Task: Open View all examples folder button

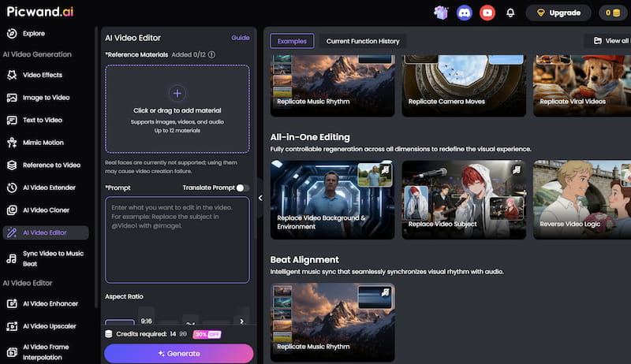Action: click(x=610, y=41)
